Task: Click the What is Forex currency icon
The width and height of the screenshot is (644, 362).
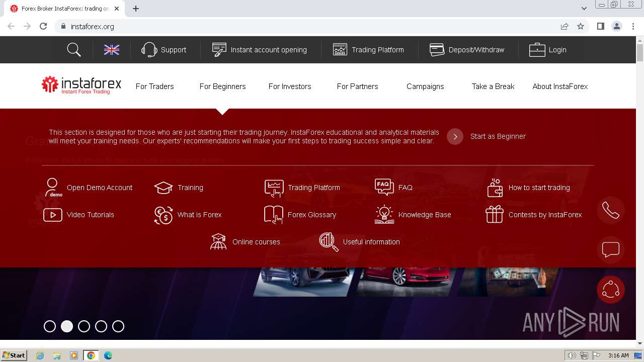Action: point(164,215)
